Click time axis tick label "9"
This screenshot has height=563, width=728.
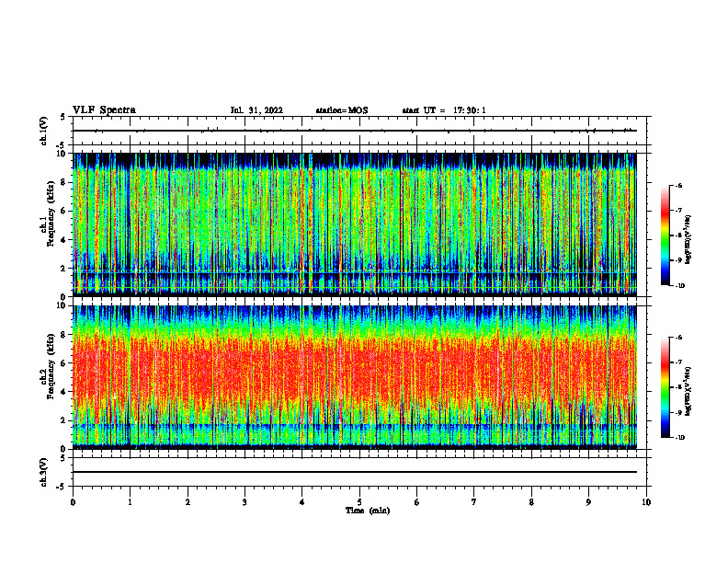tap(588, 502)
